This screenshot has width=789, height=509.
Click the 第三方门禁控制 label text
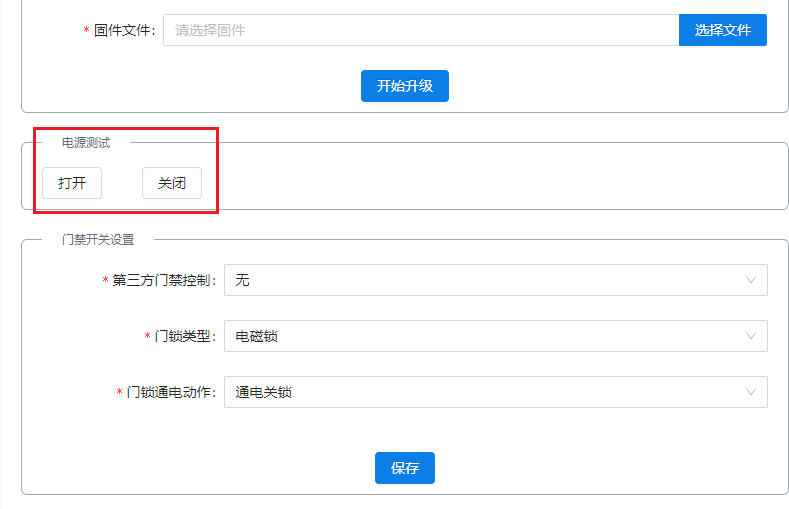point(164,280)
